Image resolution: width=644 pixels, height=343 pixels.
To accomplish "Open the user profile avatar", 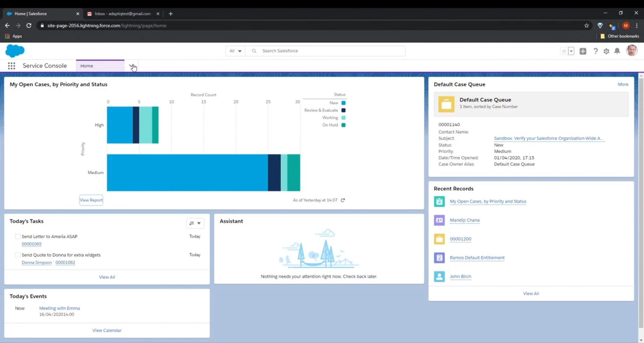I will click(x=632, y=51).
